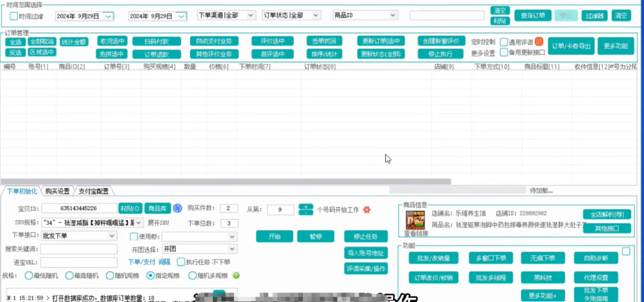Choose the 指定规格 radio option

(x=150, y=275)
